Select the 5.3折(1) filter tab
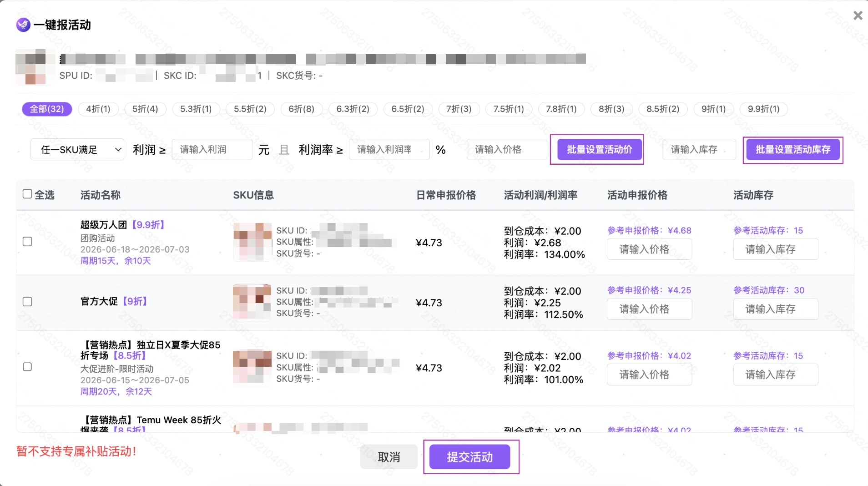The height and width of the screenshot is (486, 868). 196,109
